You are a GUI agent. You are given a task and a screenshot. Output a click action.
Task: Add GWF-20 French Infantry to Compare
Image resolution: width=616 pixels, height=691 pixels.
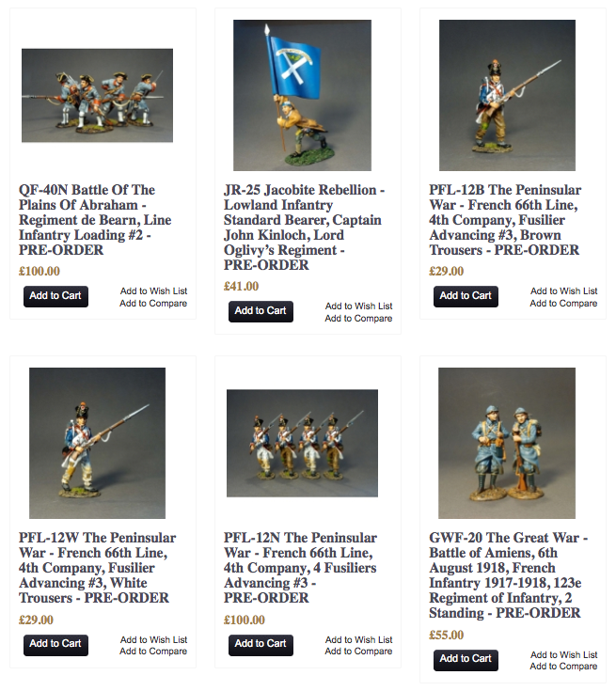563,666
